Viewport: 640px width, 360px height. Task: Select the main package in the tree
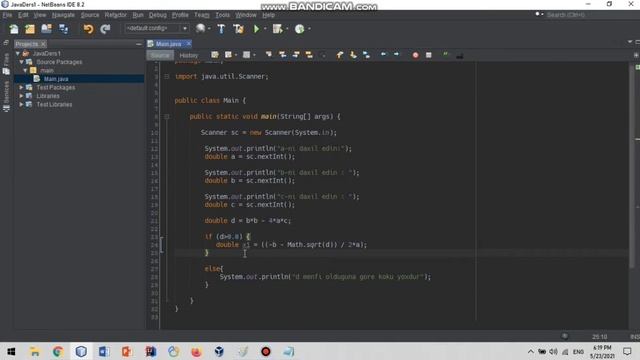pyautogui.click(x=47, y=71)
